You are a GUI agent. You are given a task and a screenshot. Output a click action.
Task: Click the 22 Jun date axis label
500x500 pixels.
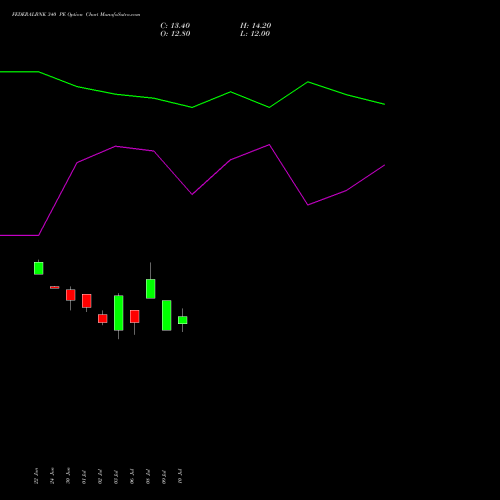[x=36, y=476]
